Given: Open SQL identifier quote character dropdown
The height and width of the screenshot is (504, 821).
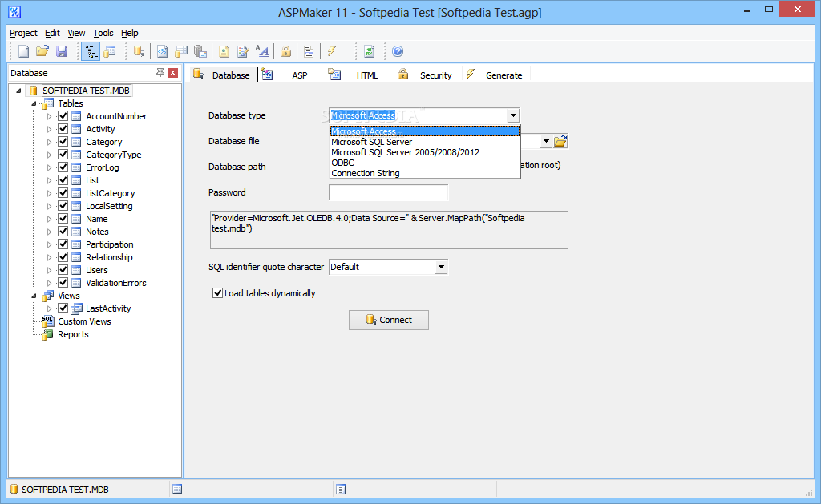Looking at the screenshot, I should 442,267.
